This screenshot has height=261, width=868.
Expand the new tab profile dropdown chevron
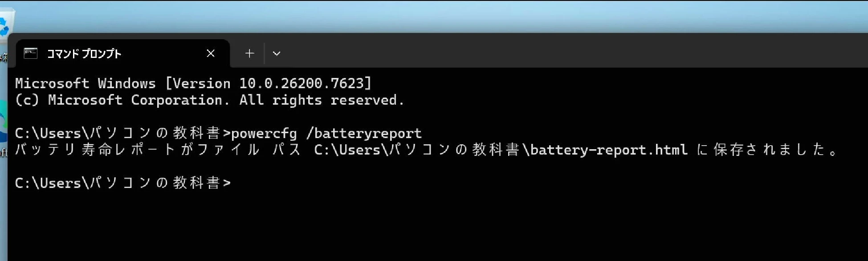click(277, 53)
